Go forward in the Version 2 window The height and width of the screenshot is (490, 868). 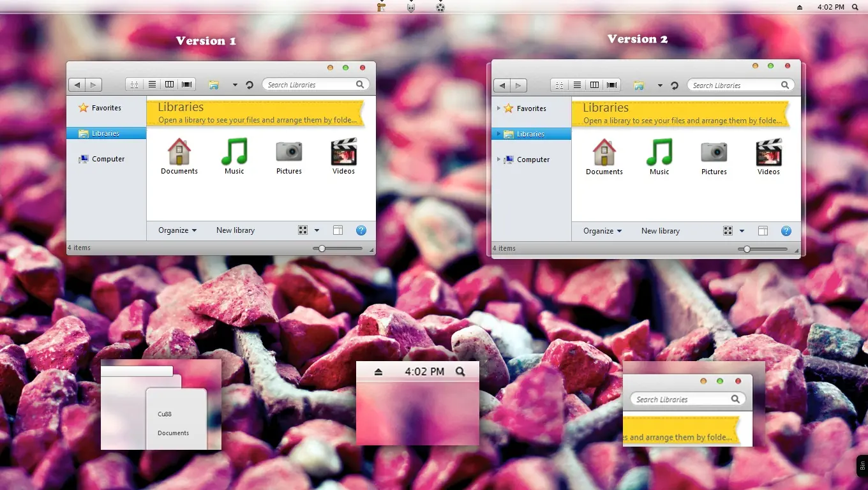point(519,85)
